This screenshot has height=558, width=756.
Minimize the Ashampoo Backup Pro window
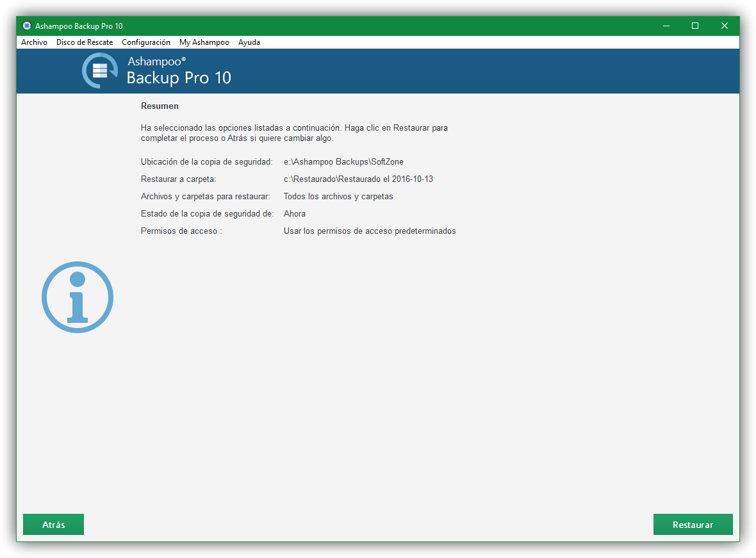pyautogui.click(x=666, y=26)
